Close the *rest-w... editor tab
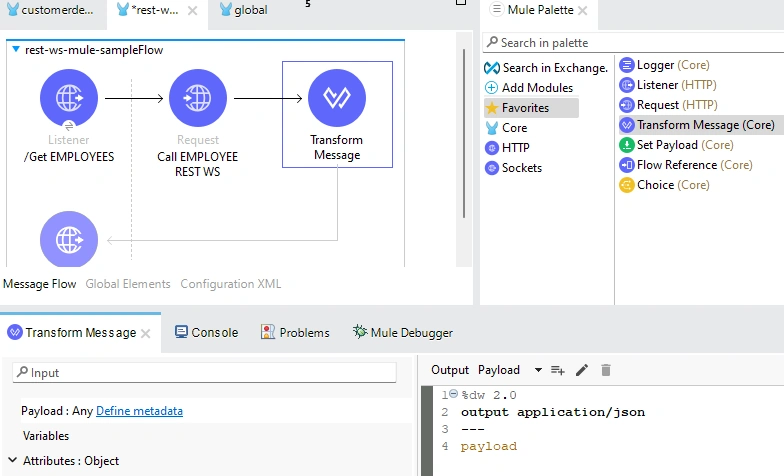784x476 pixels. pyautogui.click(x=192, y=10)
